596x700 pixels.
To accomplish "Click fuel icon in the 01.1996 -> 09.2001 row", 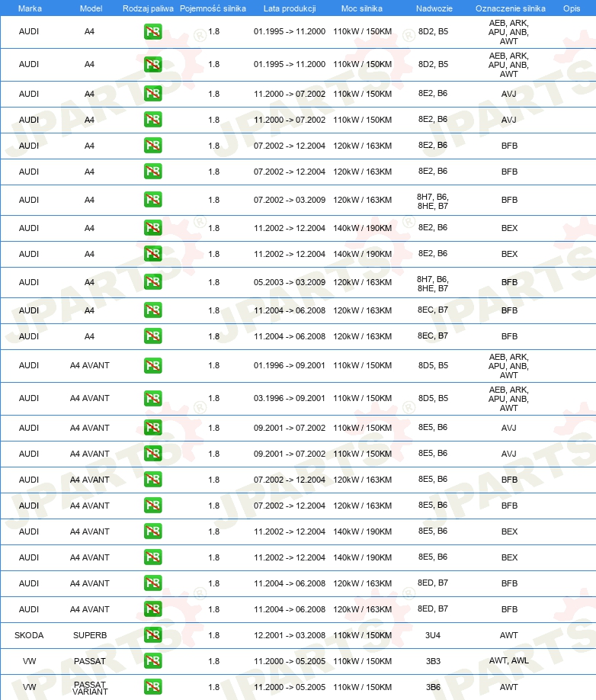I will [152, 365].
